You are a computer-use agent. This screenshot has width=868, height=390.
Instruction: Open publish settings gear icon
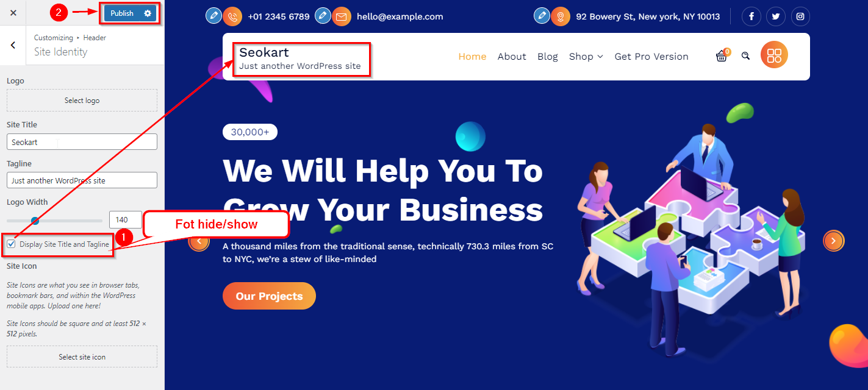click(x=148, y=13)
